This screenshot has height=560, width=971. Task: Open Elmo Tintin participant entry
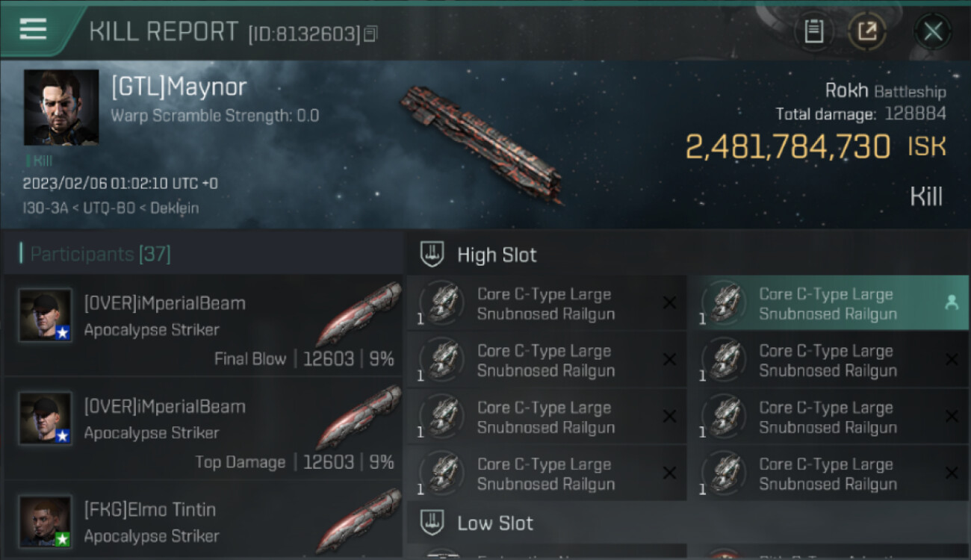[x=203, y=520]
